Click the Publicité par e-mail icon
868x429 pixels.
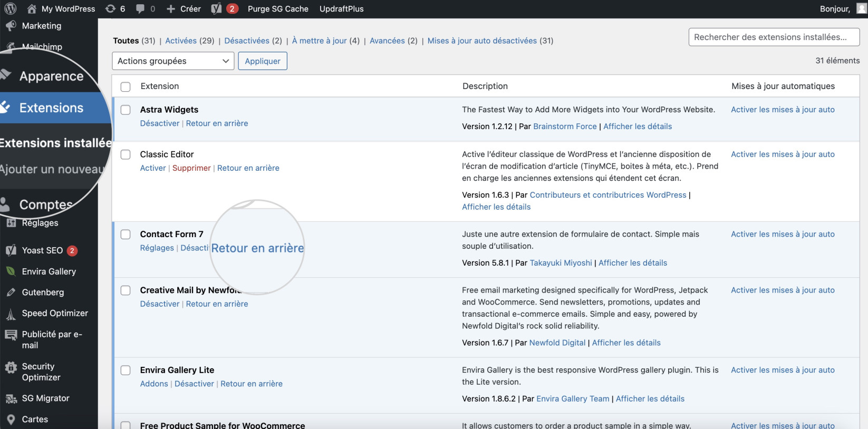[x=11, y=335]
